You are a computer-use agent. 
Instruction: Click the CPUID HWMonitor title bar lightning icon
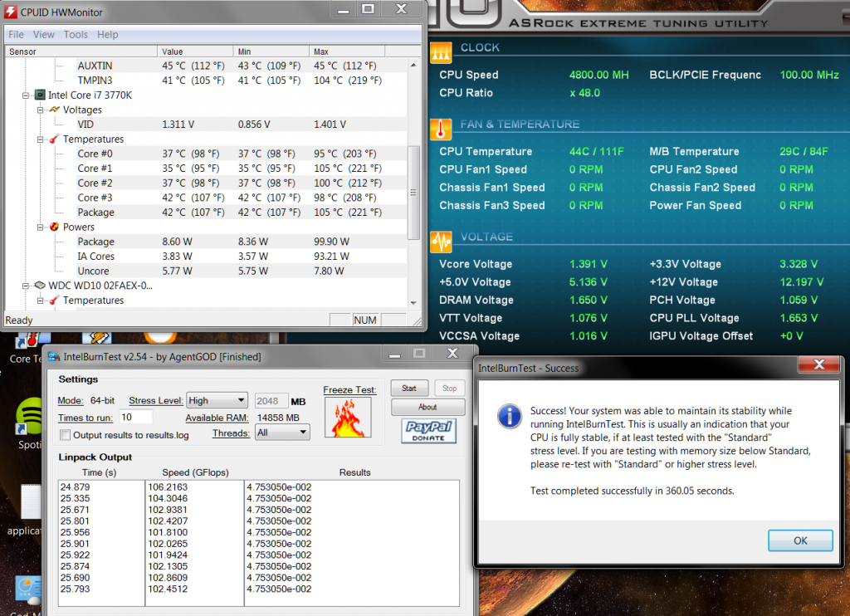click(10, 12)
